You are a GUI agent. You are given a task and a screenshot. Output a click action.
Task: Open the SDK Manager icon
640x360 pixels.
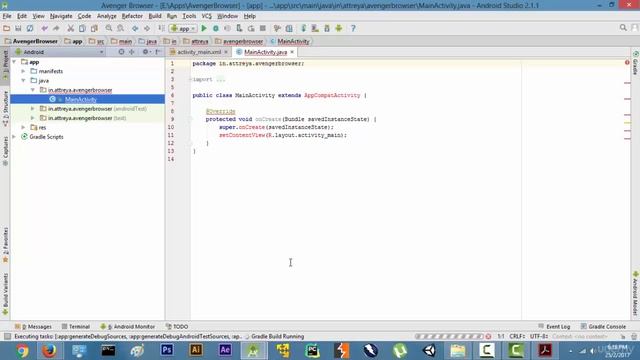point(327,28)
